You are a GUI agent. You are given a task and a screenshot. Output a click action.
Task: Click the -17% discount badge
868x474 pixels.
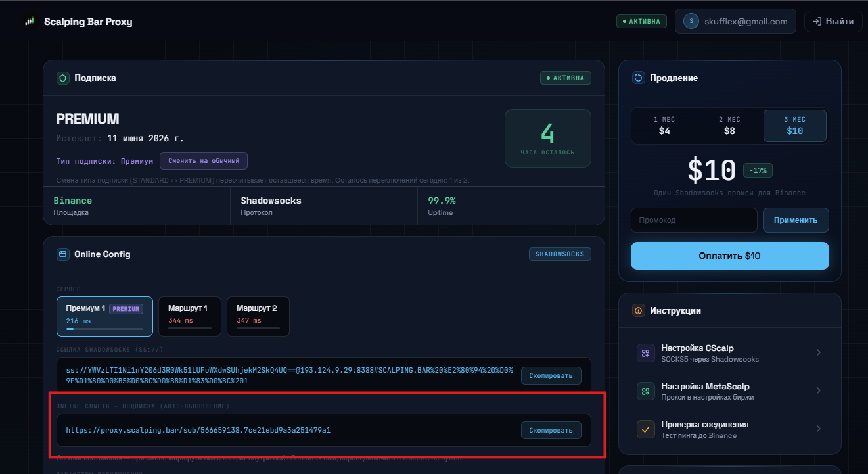tap(758, 170)
